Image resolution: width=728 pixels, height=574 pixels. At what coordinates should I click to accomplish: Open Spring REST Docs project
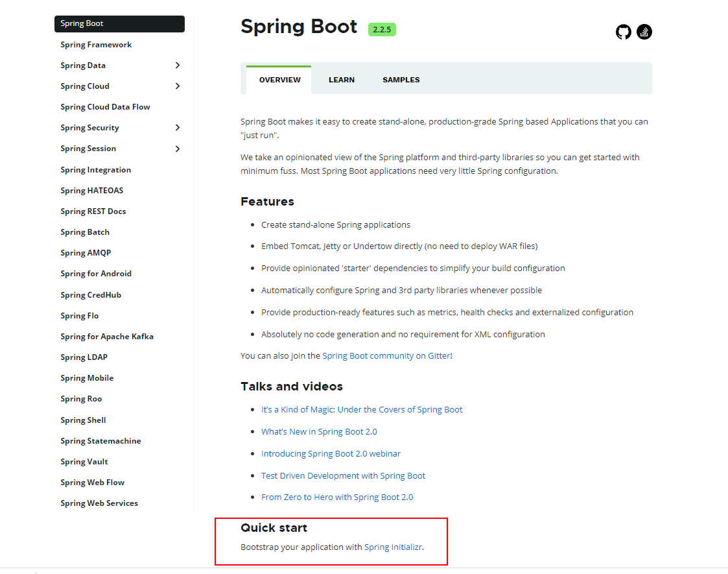[x=93, y=211]
